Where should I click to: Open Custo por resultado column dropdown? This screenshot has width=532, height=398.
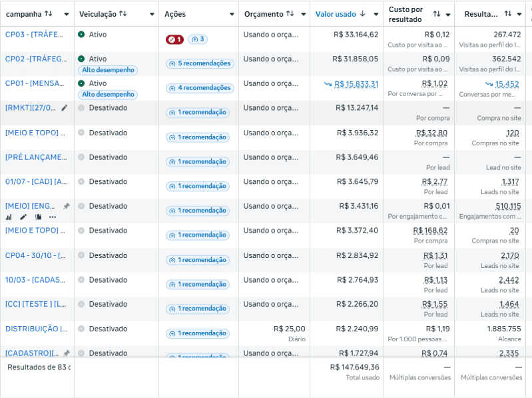[x=447, y=14]
